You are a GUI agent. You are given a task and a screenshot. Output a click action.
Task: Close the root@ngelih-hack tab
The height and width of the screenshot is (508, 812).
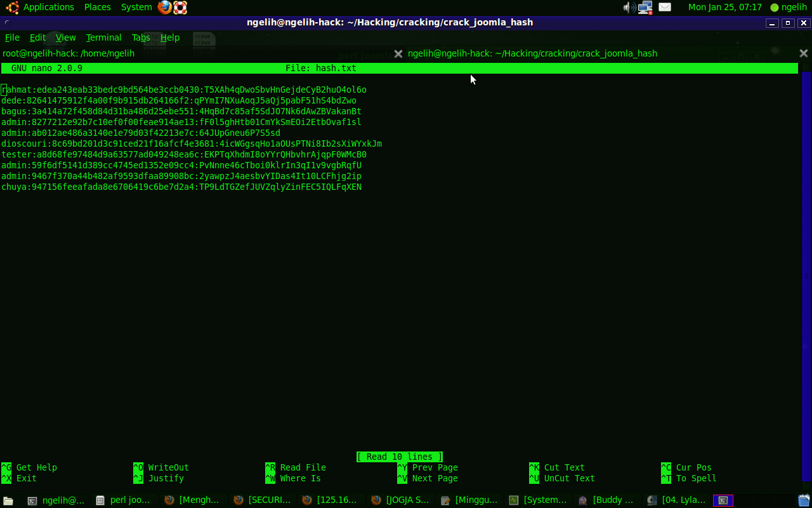(398, 54)
